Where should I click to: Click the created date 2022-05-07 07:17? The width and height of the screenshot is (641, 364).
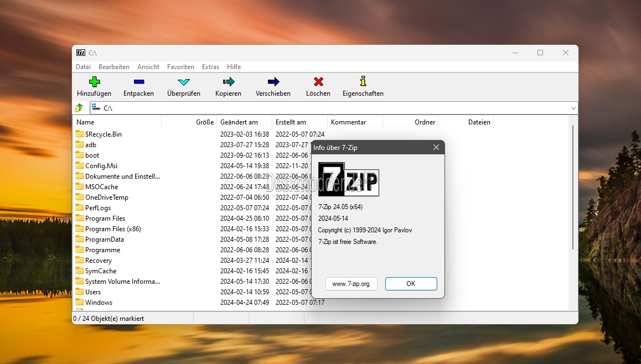click(300, 302)
